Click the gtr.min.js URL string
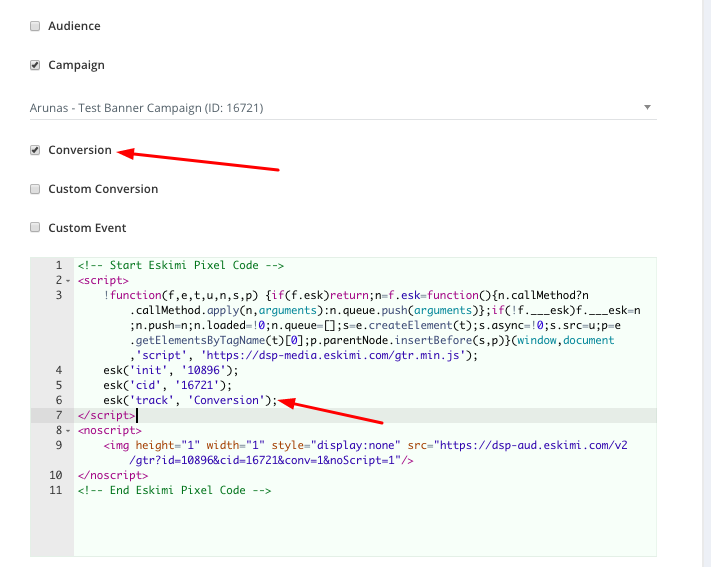711x567 pixels. pos(333,355)
